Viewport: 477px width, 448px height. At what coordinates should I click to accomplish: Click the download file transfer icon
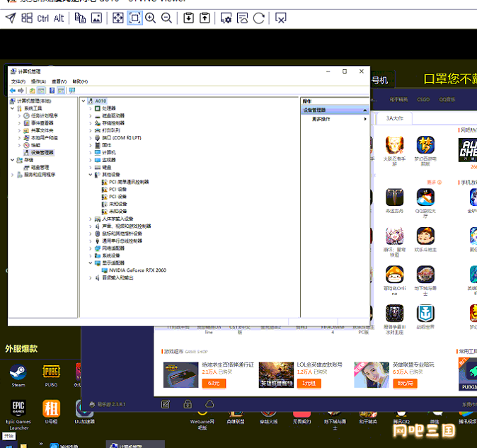tap(189, 18)
